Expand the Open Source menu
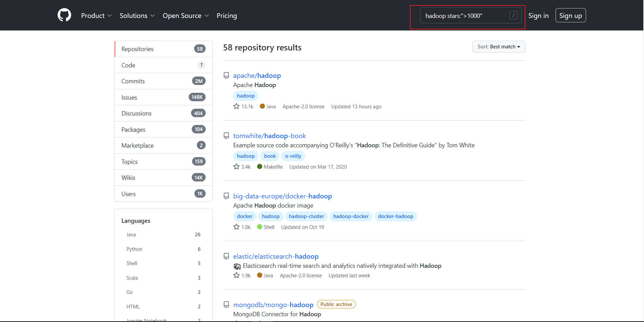The height and width of the screenshot is (322, 644). [x=186, y=16]
